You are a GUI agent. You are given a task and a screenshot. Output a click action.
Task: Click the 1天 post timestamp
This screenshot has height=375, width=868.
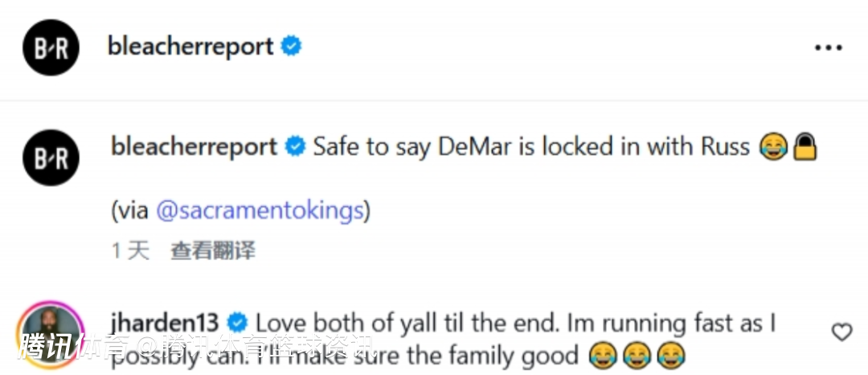tap(129, 251)
